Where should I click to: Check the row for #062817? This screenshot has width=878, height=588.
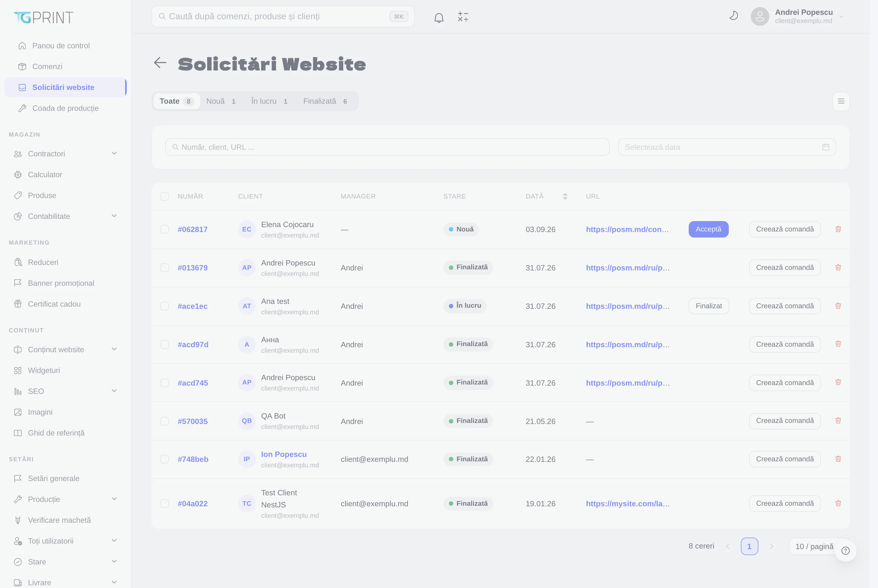tap(165, 229)
